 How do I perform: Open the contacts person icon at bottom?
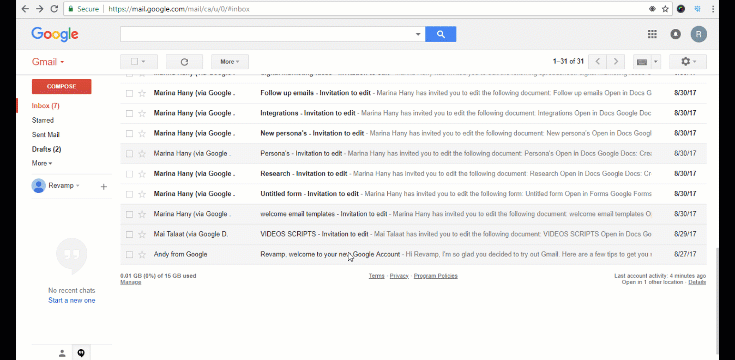pos(62,353)
